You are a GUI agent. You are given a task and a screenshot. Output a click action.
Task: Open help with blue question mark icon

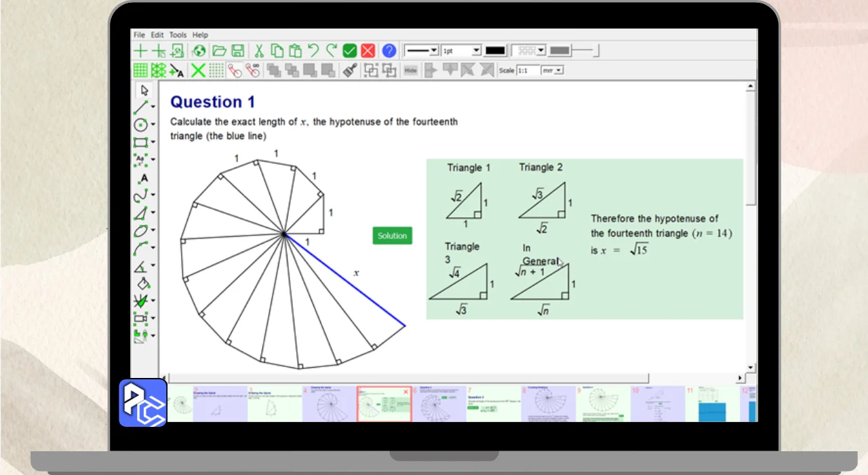[x=389, y=50]
